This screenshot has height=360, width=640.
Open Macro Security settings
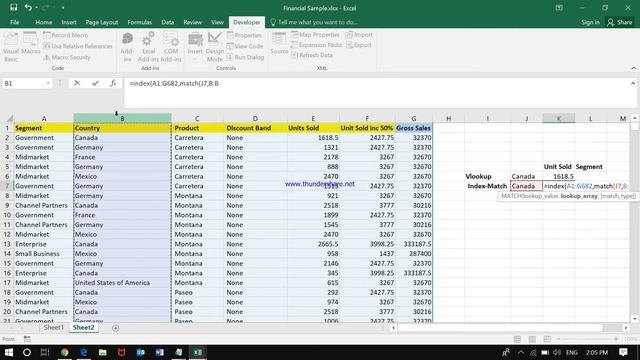click(67, 57)
